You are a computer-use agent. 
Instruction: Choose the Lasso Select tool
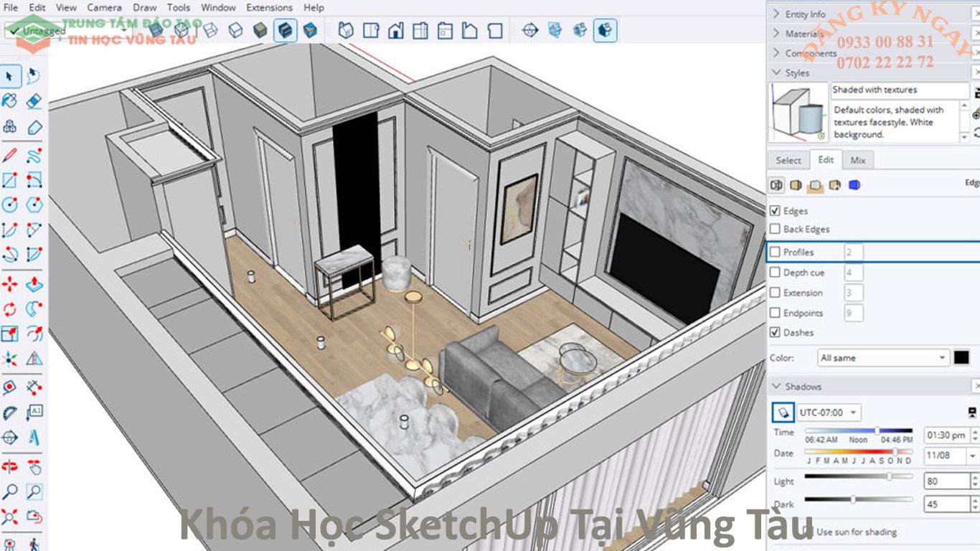34,76
